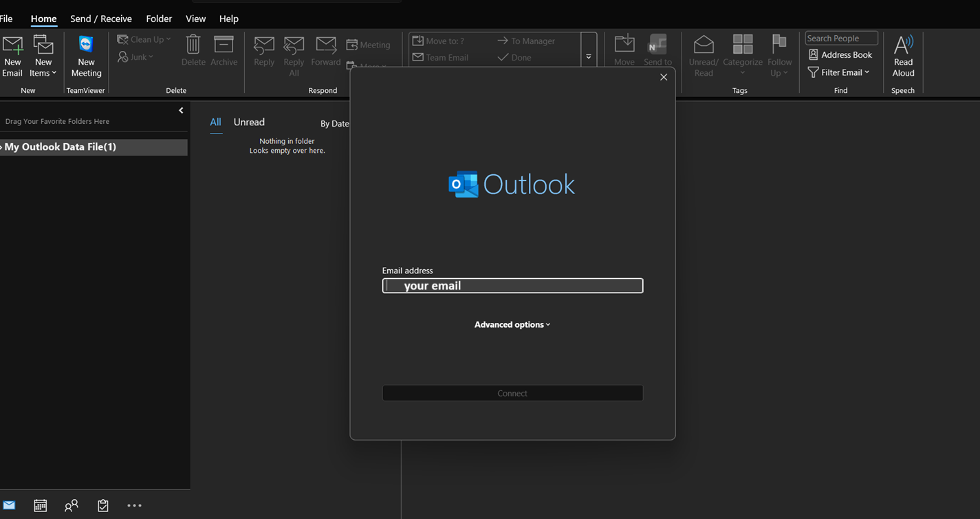Switch to People view icon
Screen dimensions: 980x519
tap(72, 506)
